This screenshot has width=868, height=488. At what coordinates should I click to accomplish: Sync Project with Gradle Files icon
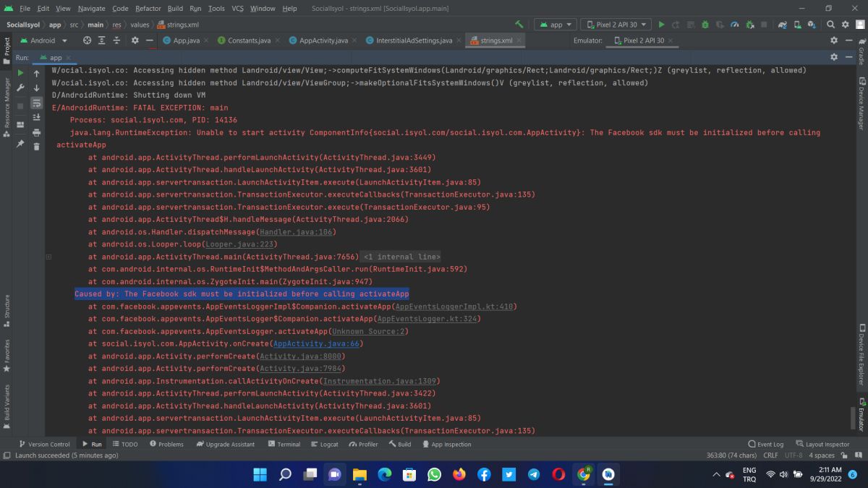pos(783,25)
